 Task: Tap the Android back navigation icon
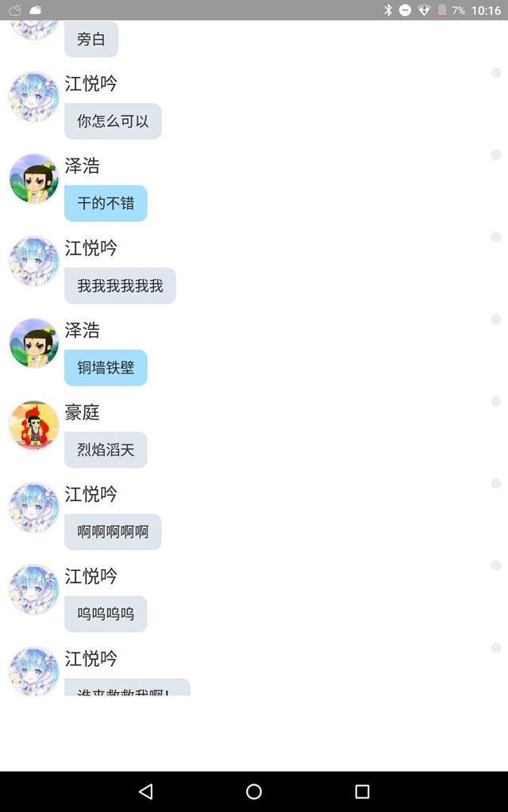146,791
